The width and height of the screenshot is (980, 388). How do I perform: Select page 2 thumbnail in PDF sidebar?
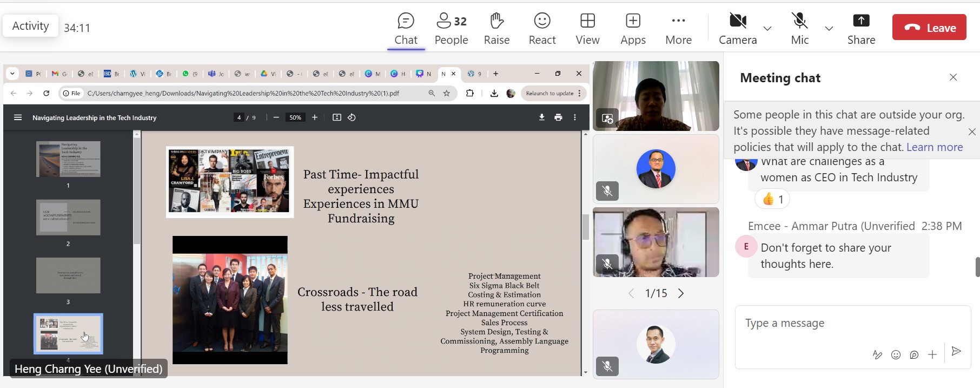click(x=68, y=218)
